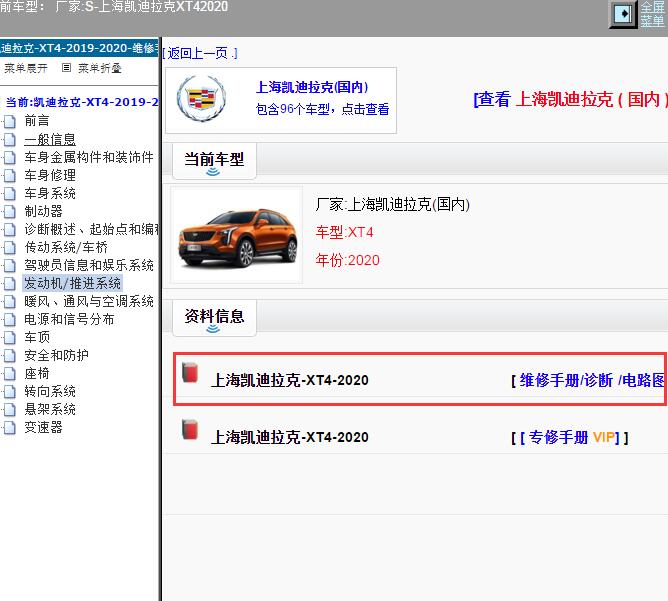
Task: Open 诊断概述、起始点和编程 tree item
Action: (x=91, y=229)
